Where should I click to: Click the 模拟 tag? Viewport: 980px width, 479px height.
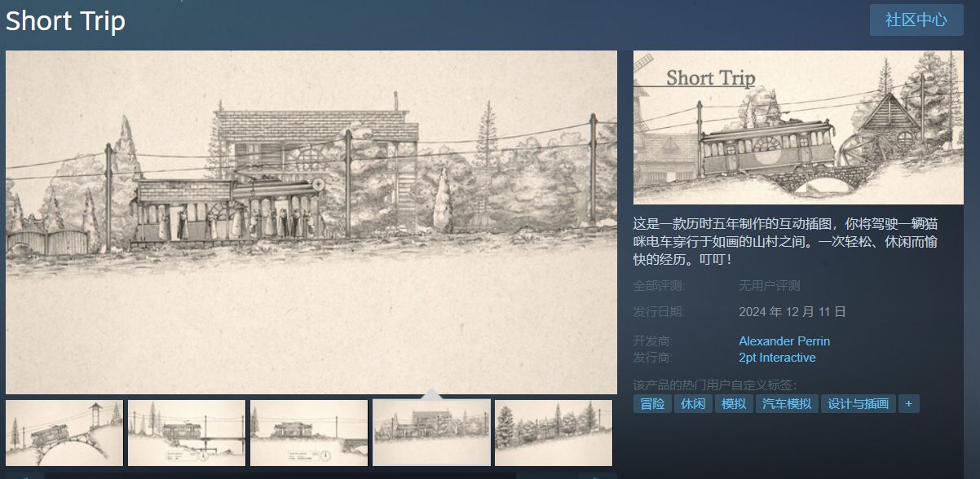pyautogui.click(x=733, y=403)
